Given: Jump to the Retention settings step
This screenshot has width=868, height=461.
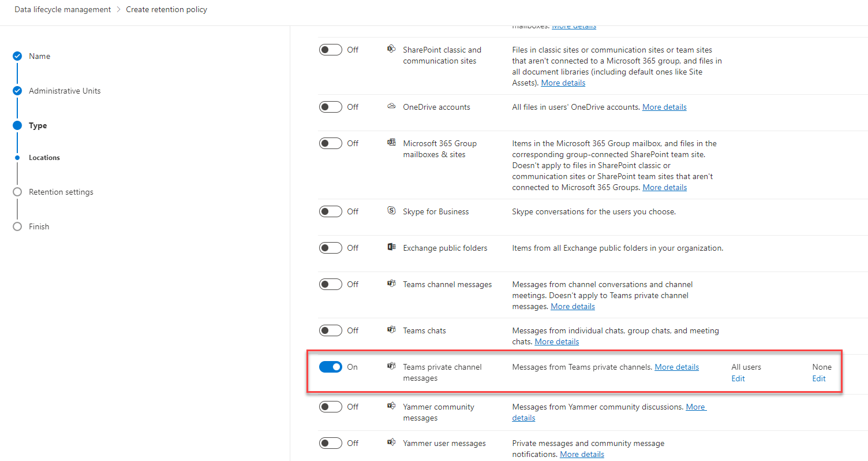Looking at the screenshot, I should [x=61, y=192].
